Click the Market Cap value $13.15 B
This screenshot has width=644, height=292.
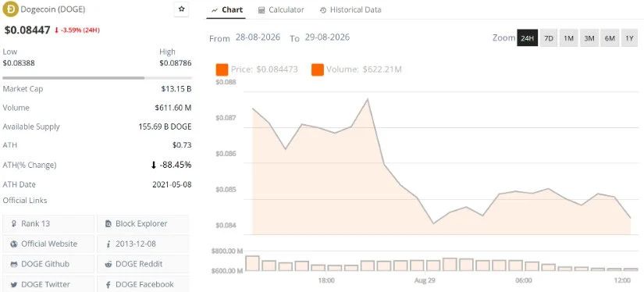coord(176,89)
